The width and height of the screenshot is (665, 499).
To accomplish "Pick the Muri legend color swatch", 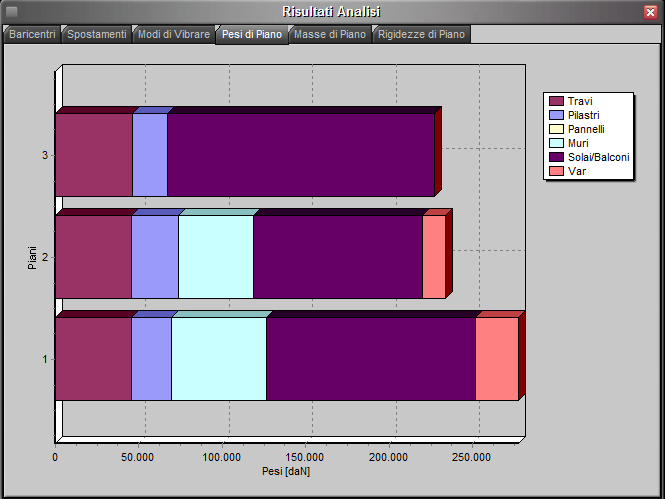I will pyautogui.click(x=556, y=143).
